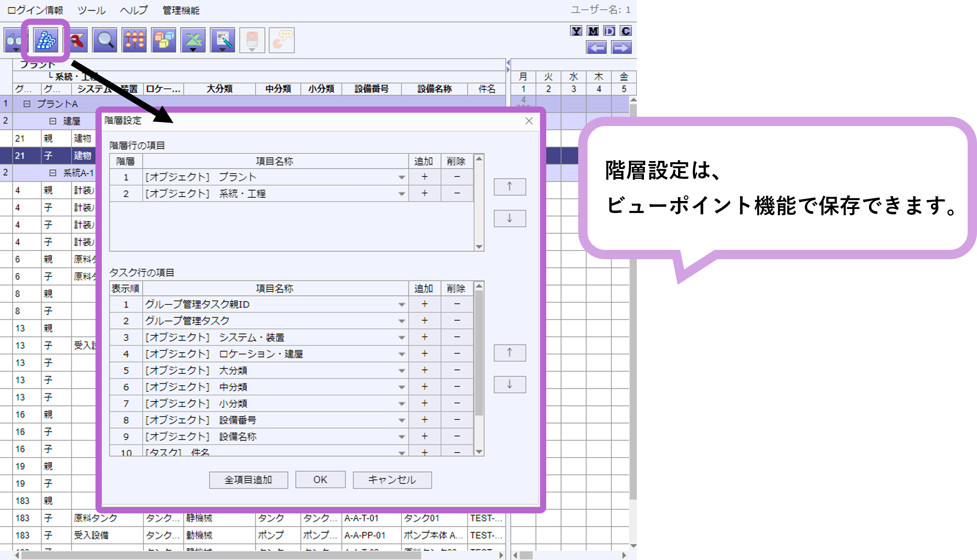Open the colored cubes tool
The image size is (977, 560).
click(164, 40)
